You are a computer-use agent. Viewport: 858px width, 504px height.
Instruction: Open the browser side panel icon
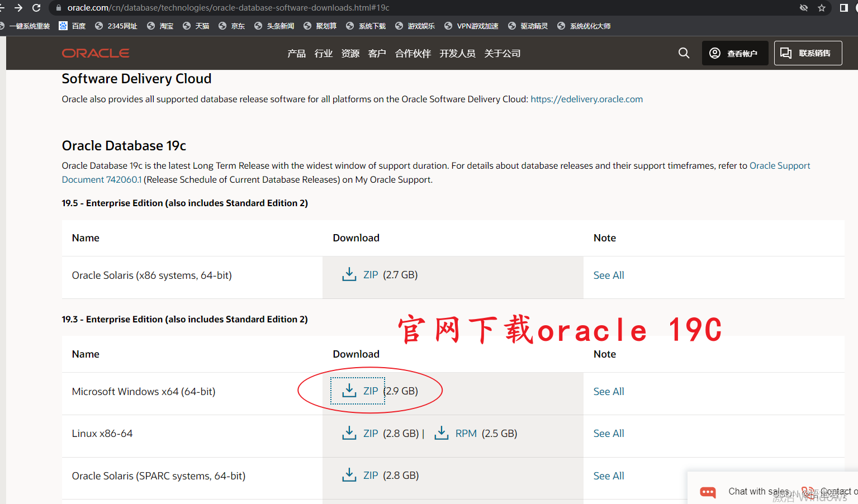844,8
